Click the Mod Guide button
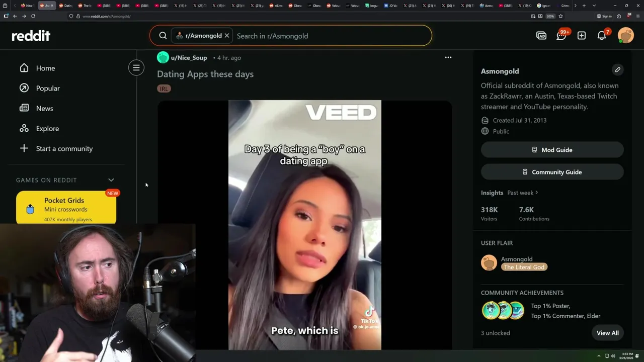 [552, 150]
